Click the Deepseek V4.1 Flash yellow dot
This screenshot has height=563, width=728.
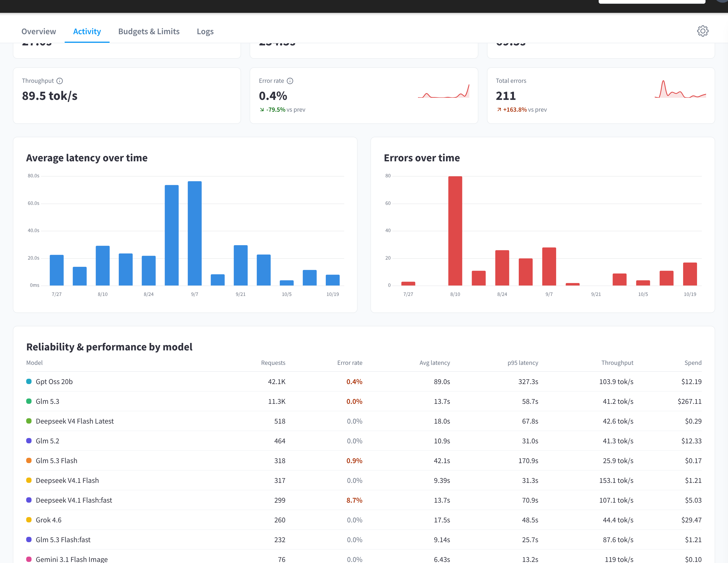coord(29,480)
